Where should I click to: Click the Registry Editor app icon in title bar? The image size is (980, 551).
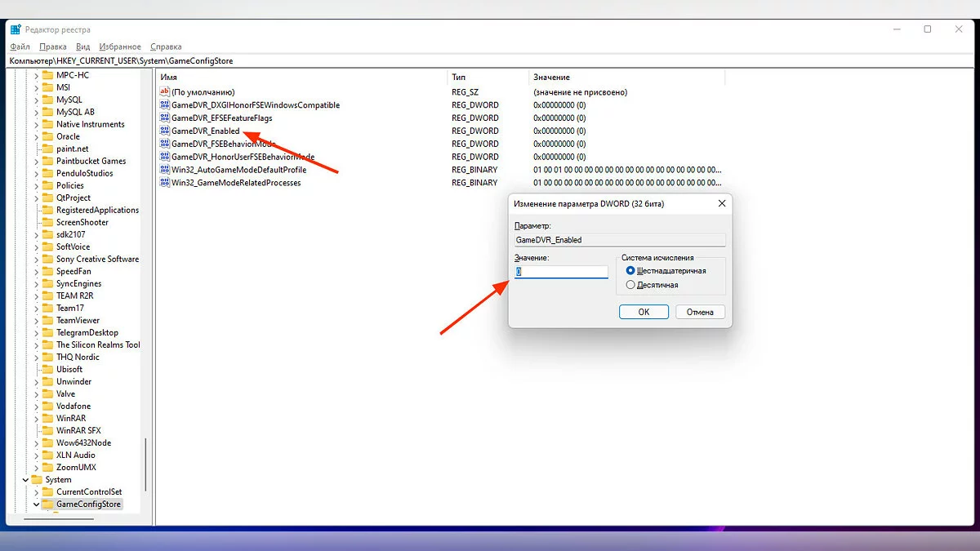pyautogui.click(x=16, y=29)
